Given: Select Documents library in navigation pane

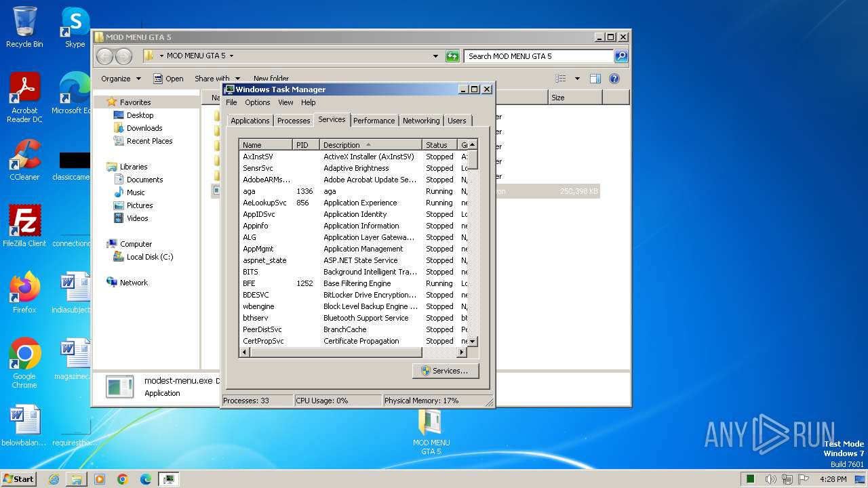Looking at the screenshot, I should (x=144, y=180).
